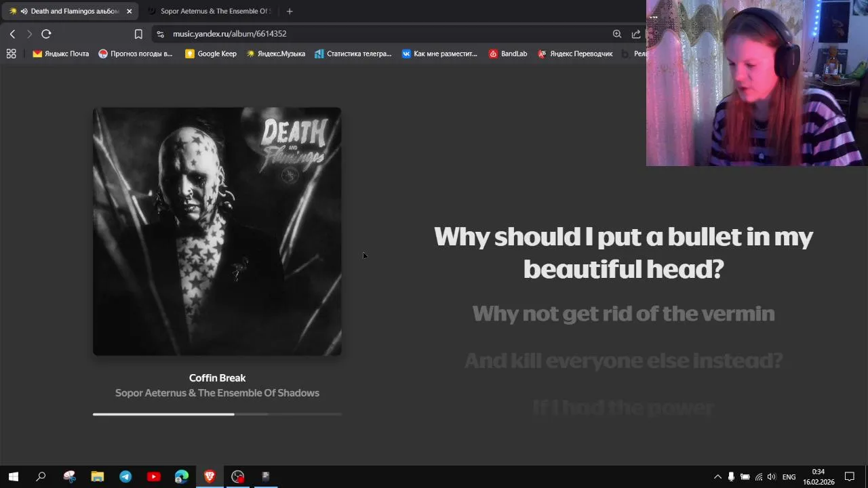Open BandLab bookmark
The height and width of the screenshot is (488, 868).
[x=508, y=54]
